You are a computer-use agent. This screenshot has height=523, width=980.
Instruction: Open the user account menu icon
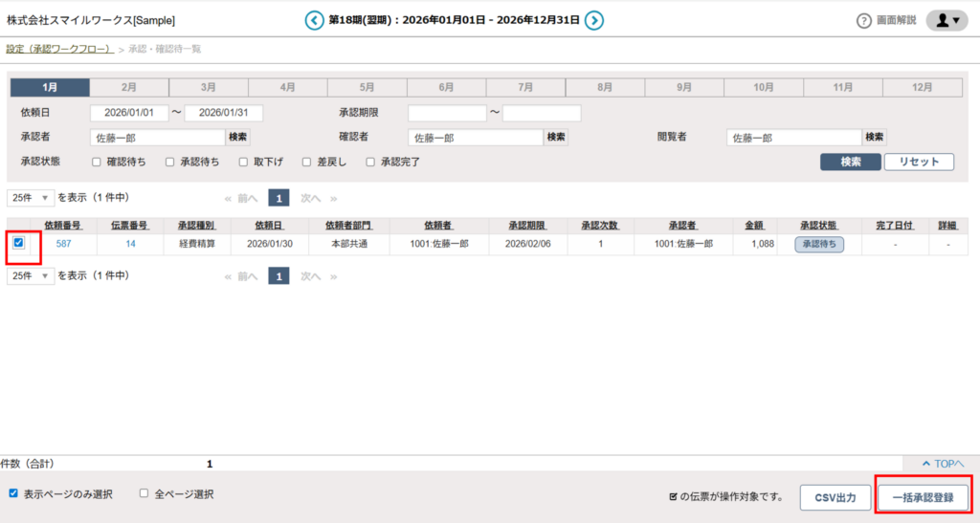point(947,21)
